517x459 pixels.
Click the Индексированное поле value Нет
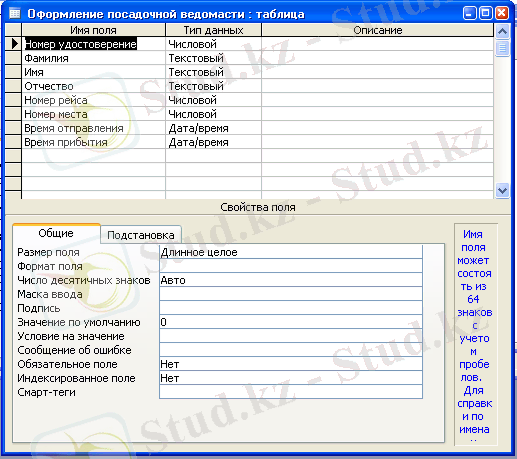pos(291,378)
